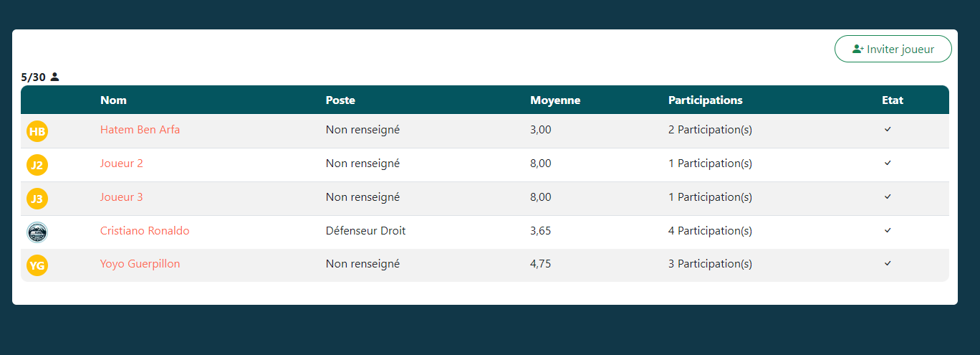Click the person icon beside 5/30
The image size is (980, 355).
[54, 77]
